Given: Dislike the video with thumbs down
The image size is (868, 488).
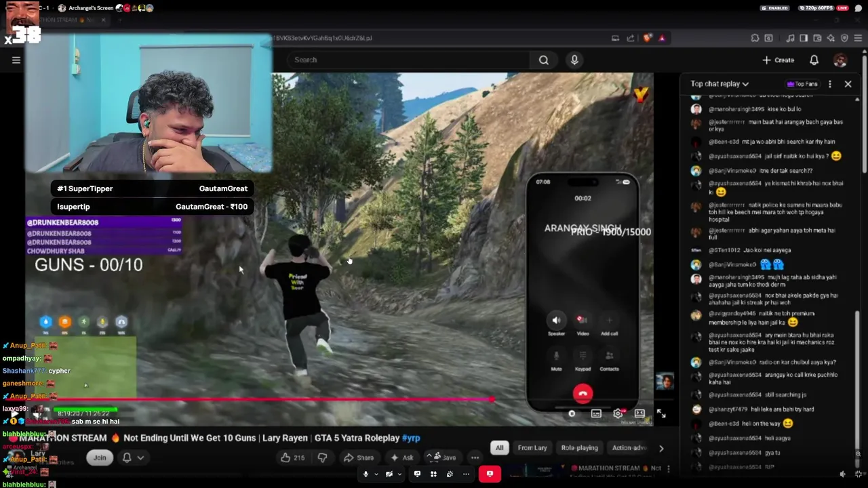Looking at the screenshot, I should [323, 457].
